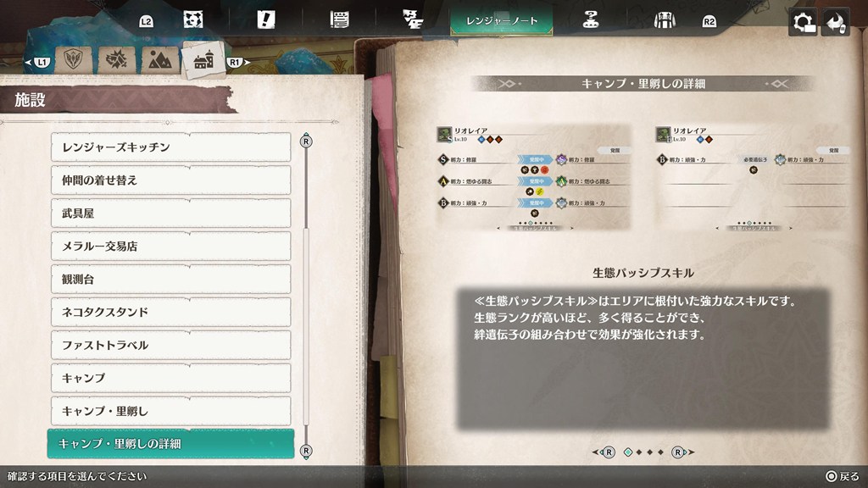
Task: Select the monster battle category tab
Action: point(116,59)
